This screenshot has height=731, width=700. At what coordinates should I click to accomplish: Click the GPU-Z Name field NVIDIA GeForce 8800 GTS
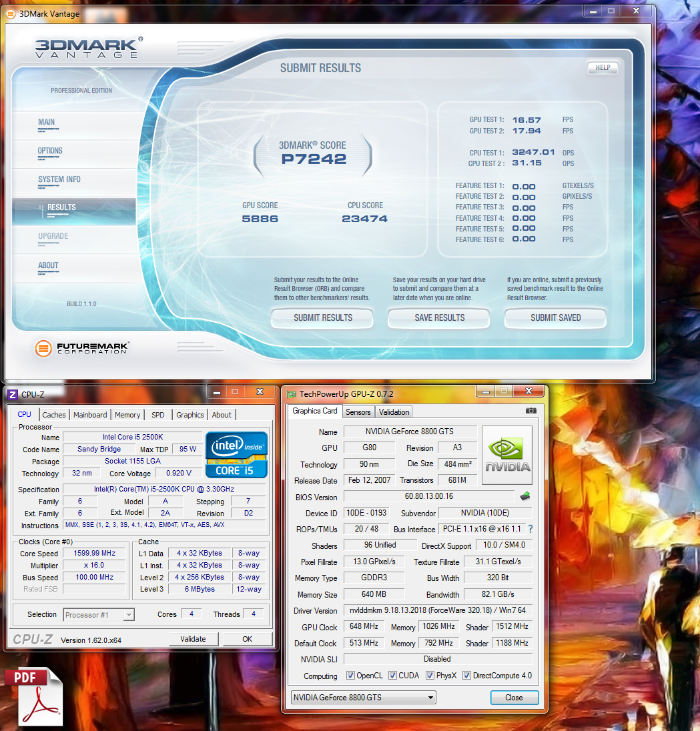point(410,432)
